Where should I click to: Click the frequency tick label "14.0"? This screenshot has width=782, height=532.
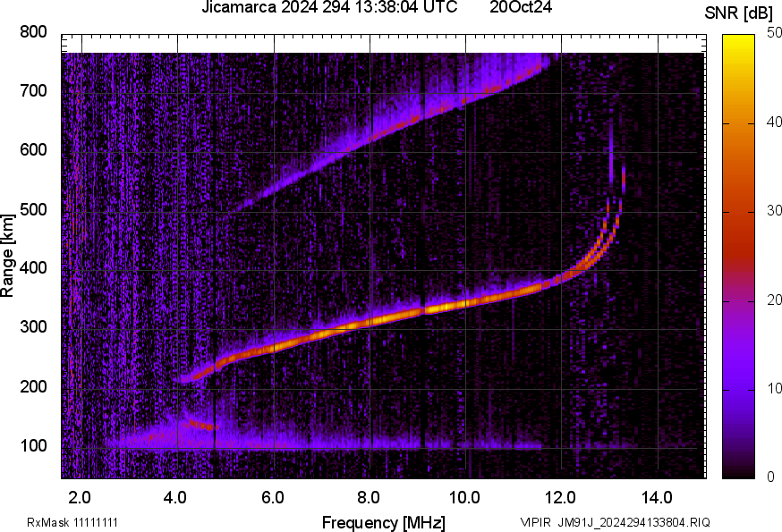coord(657,498)
